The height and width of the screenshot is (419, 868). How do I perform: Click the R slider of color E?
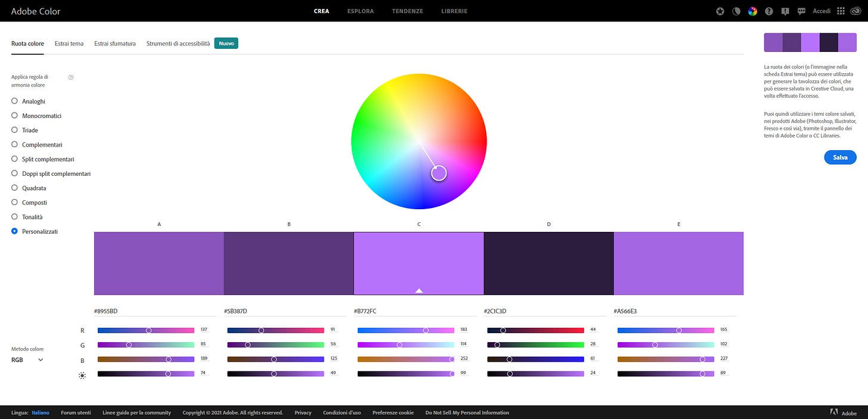pos(666,330)
